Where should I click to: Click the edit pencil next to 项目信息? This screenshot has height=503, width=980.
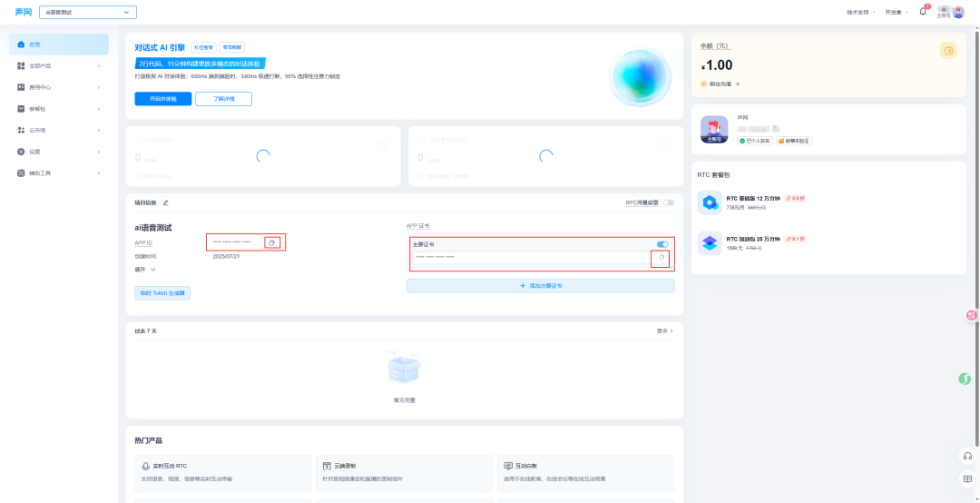(166, 202)
